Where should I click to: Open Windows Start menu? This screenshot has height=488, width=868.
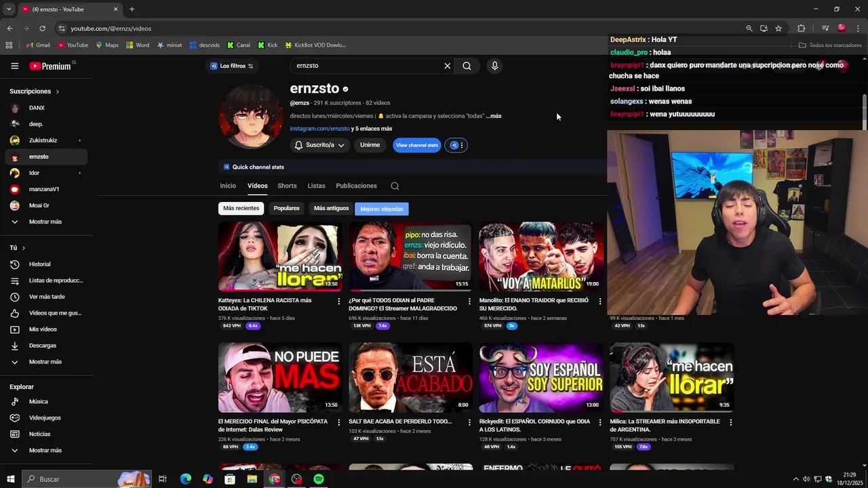10,479
